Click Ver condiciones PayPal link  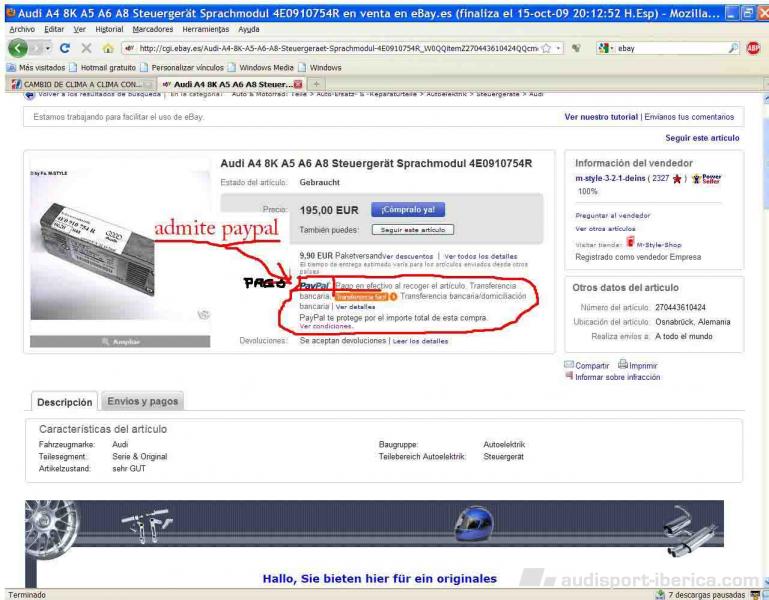[x=326, y=326]
